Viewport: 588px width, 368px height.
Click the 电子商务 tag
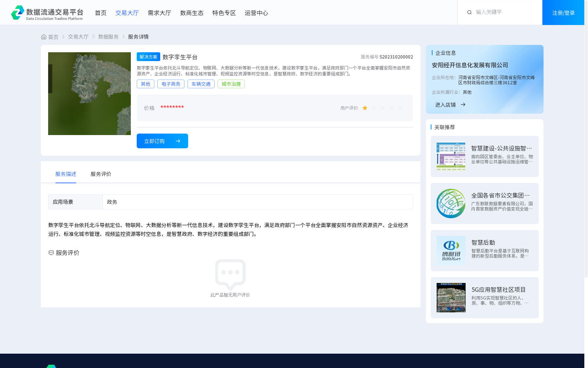pos(171,84)
